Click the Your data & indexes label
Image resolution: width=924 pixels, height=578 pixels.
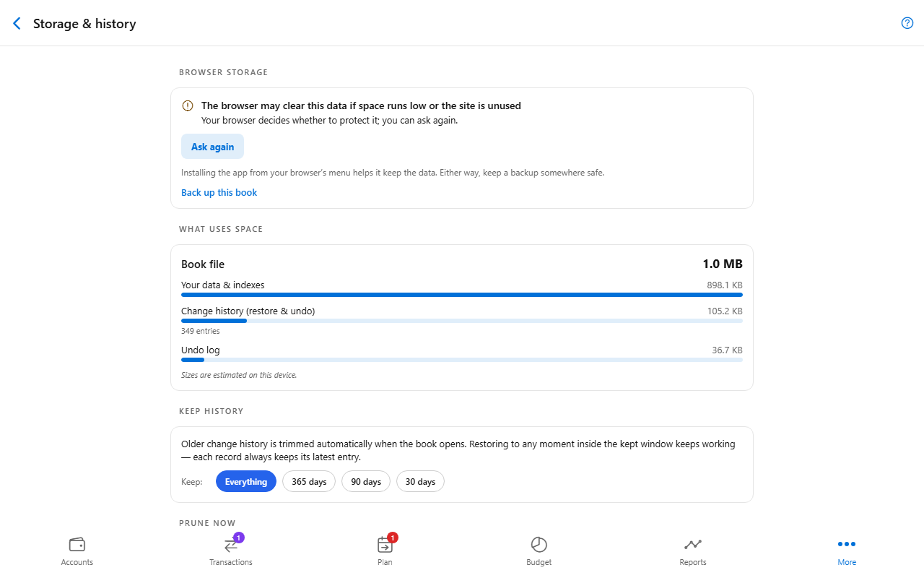tap(223, 285)
